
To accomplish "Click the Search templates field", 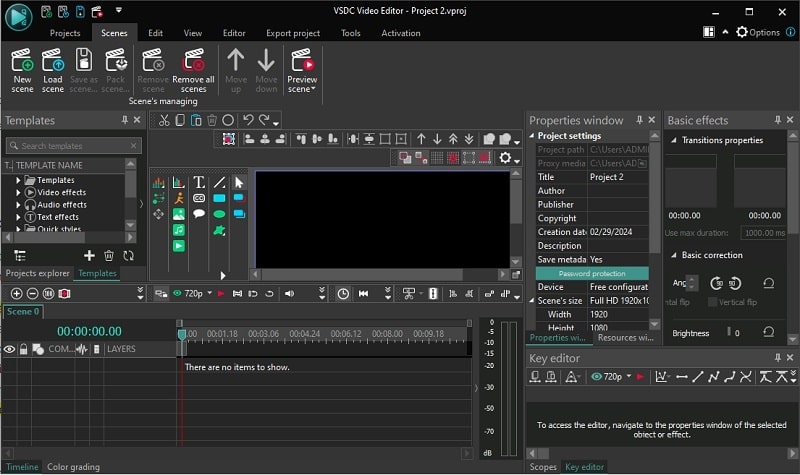I will pyautogui.click(x=73, y=146).
